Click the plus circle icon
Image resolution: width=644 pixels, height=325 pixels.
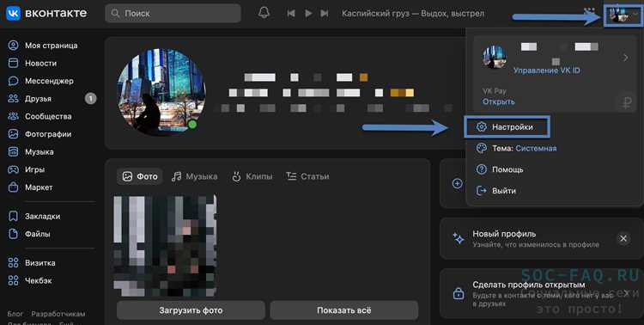pos(457,183)
